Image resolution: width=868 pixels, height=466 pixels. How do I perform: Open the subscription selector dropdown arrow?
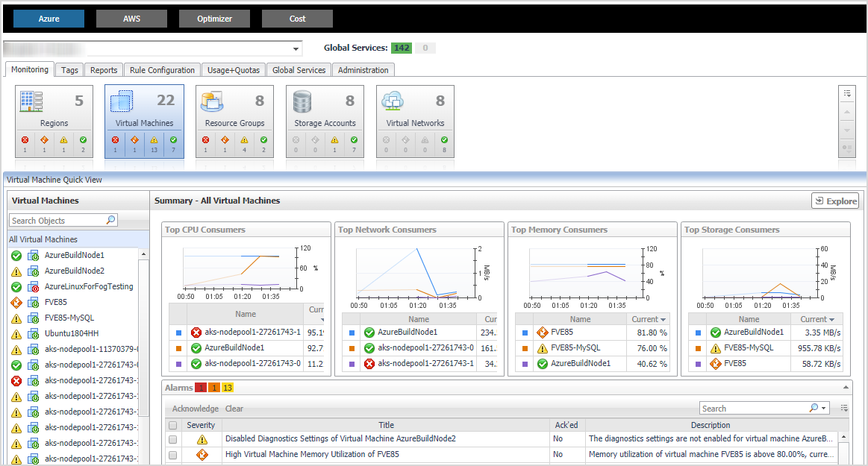click(296, 48)
